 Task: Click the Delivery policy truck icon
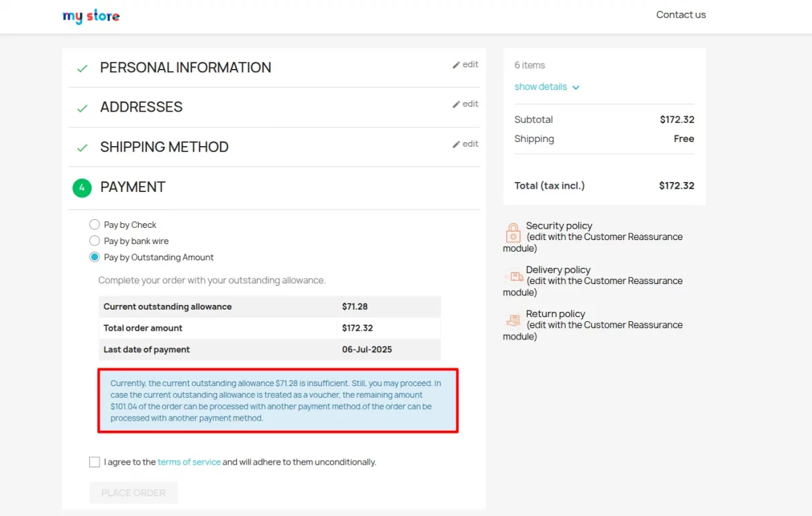pyautogui.click(x=514, y=277)
